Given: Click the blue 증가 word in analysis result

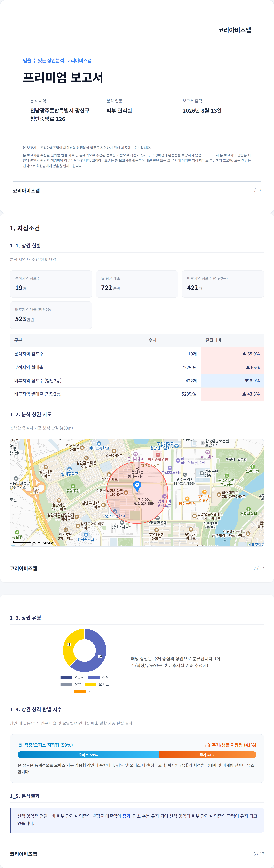Looking at the screenshot, I should coord(126,816).
